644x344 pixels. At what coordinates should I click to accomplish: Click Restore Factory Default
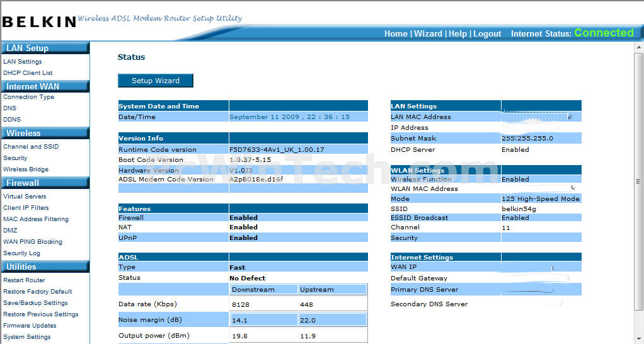point(38,292)
